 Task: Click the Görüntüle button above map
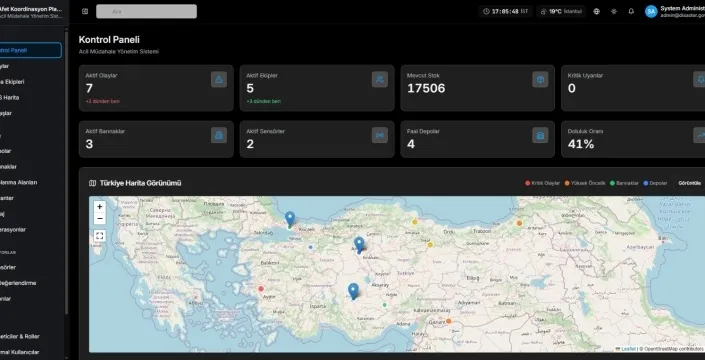(x=690, y=183)
